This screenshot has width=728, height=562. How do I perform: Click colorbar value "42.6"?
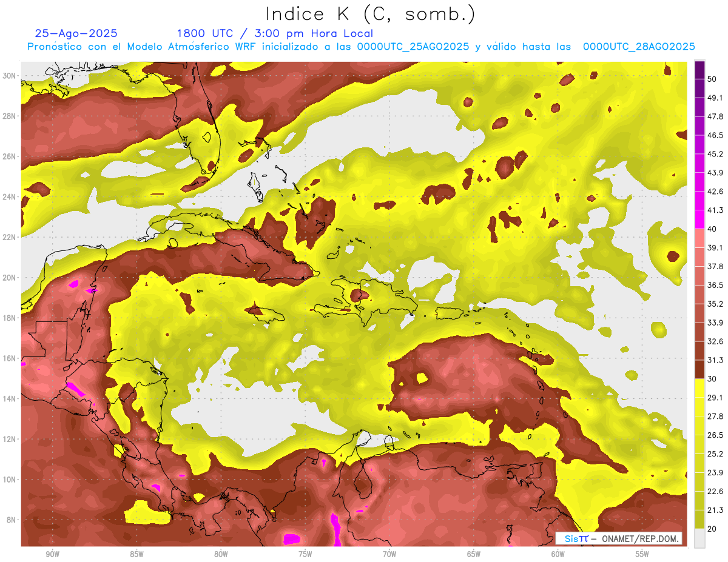point(715,192)
